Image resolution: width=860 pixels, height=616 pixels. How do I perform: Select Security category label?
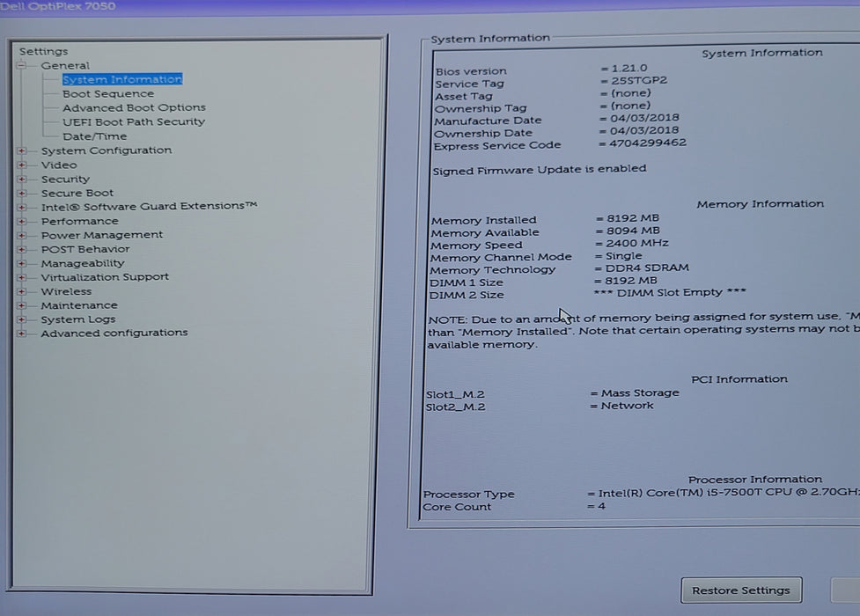(x=65, y=180)
